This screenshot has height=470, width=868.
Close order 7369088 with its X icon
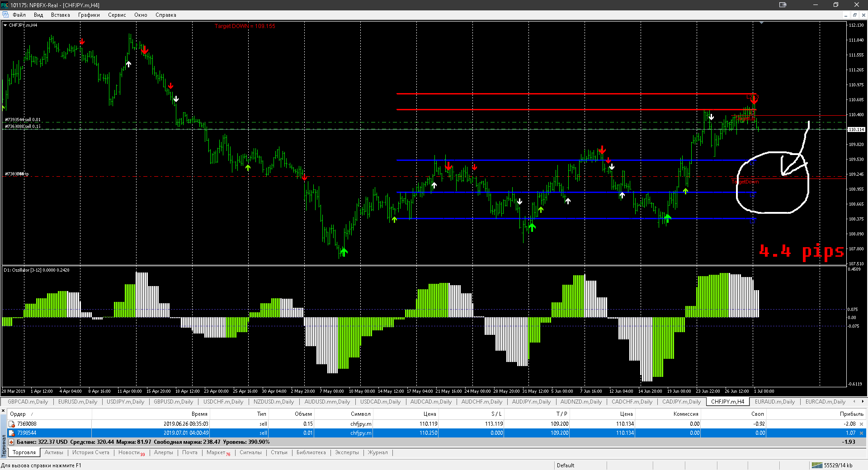pyautogui.click(x=861, y=424)
